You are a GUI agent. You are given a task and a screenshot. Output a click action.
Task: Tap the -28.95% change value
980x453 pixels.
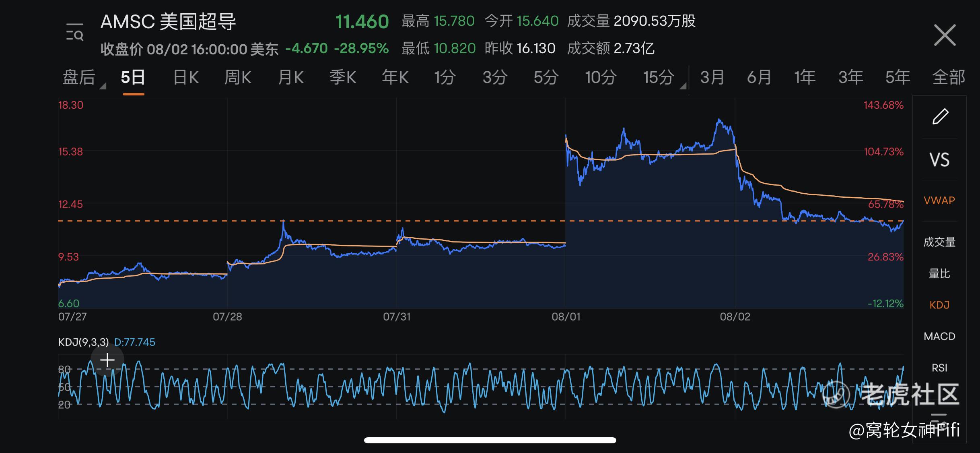point(361,49)
